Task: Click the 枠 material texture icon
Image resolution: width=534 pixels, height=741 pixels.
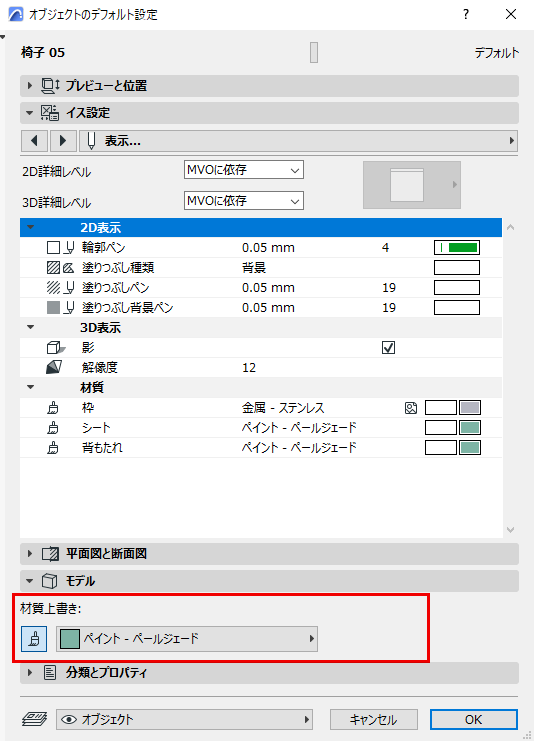Action: coord(411,408)
